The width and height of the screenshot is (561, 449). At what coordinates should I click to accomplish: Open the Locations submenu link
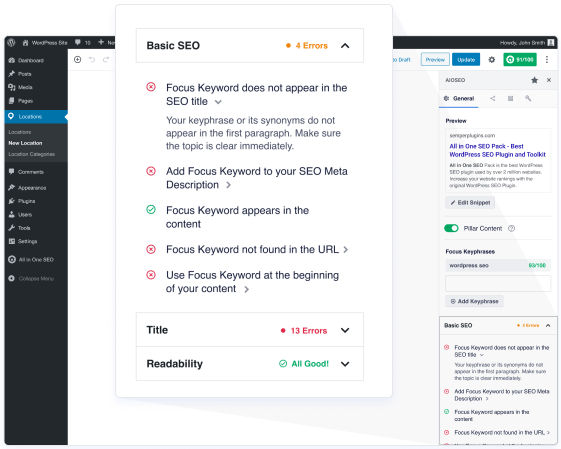click(20, 132)
